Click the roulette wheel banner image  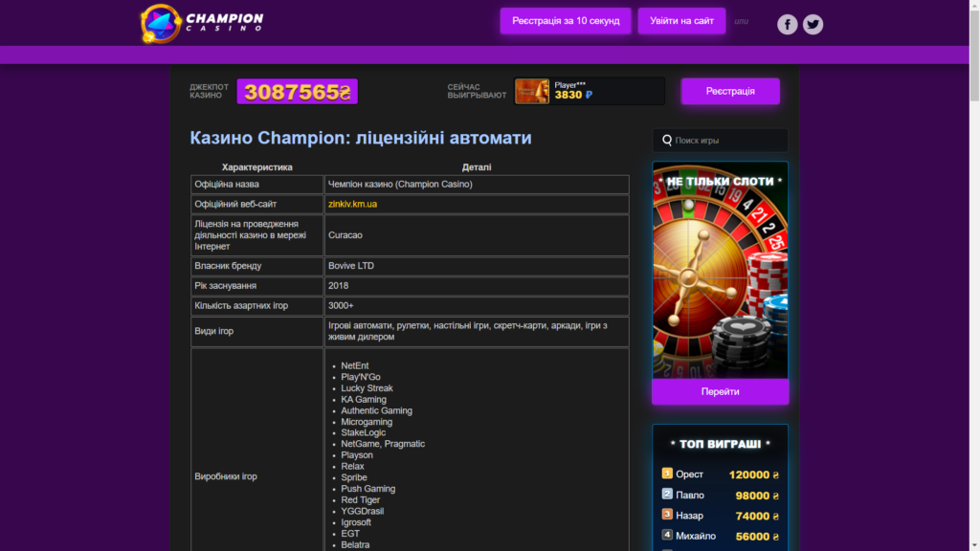pos(720,270)
